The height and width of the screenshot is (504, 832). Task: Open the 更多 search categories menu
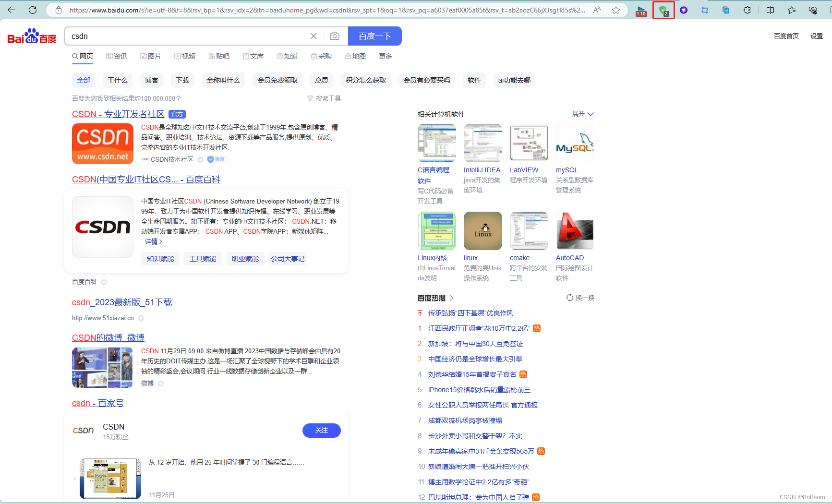point(385,56)
